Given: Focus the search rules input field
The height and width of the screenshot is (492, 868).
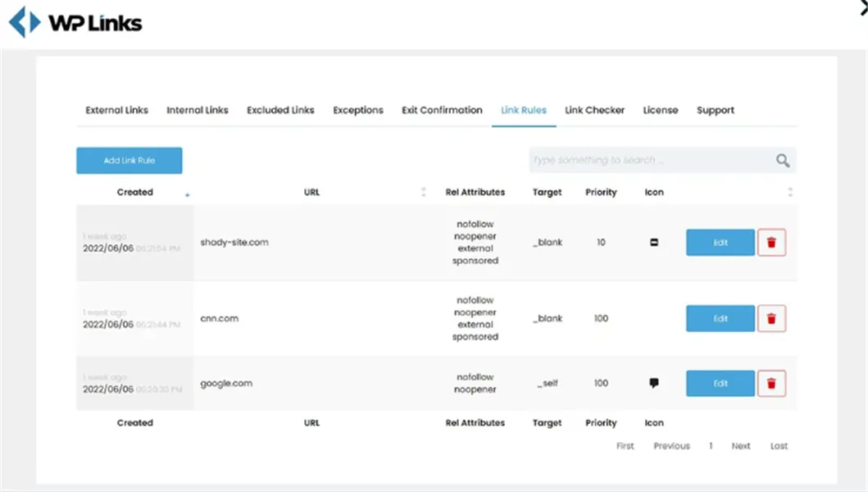Looking at the screenshot, I should tap(648, 161).
